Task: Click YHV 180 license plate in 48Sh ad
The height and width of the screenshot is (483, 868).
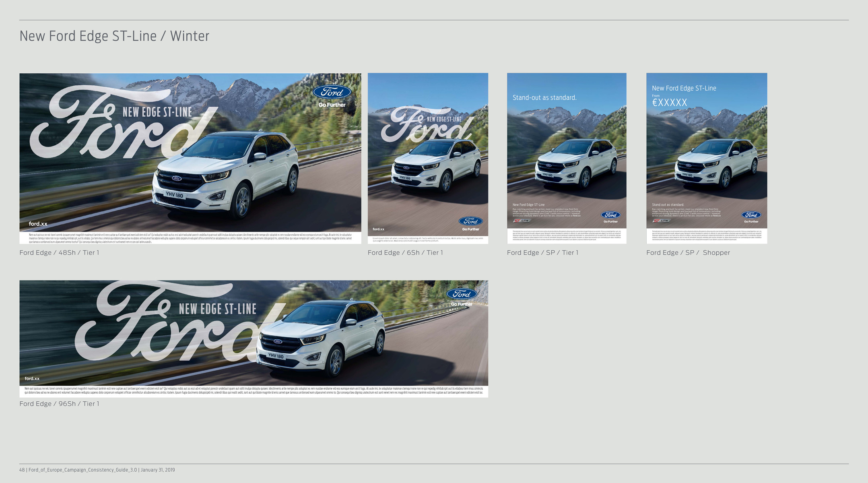Action: pos(174,195)
